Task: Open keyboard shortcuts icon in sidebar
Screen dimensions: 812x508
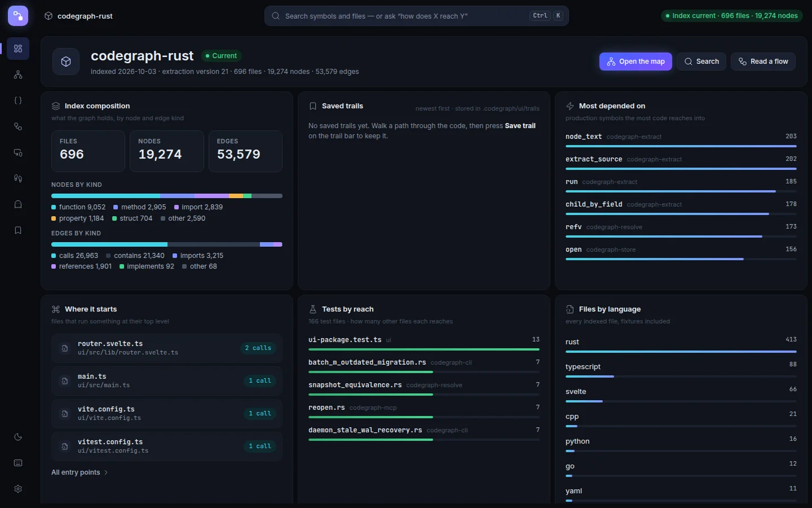Action: point(18,463)
